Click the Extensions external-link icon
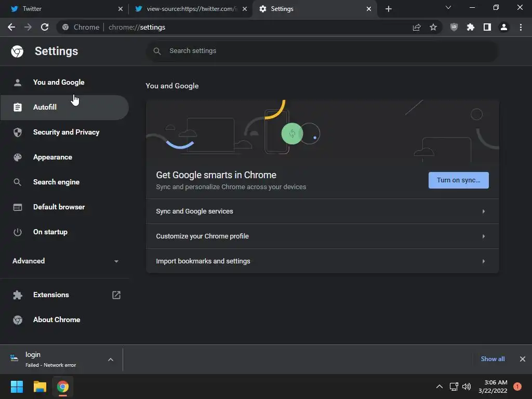This screenshot has height=399, width=532. (x=116, y=295)
